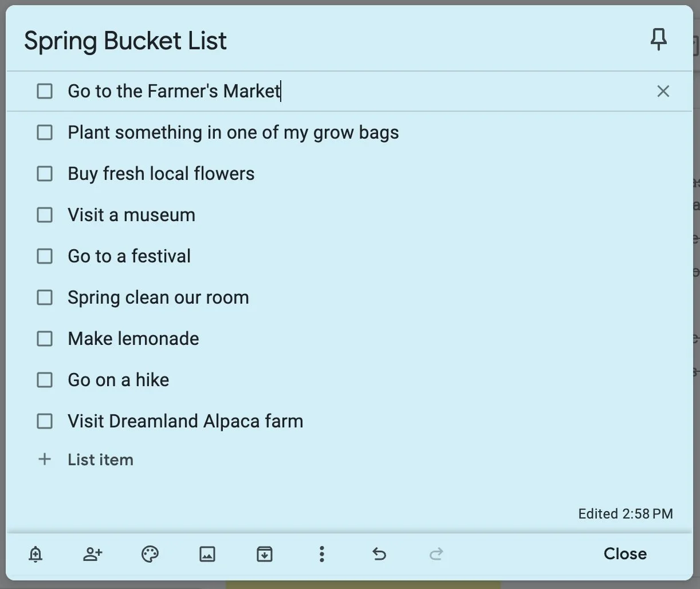Undo the last edit
The height and width of the screenshot is (589, 700).
[x=379, y=554]
